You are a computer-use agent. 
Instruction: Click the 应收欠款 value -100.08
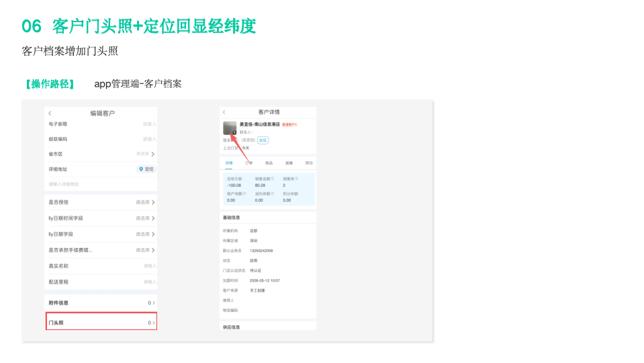[x=234, y=186]
